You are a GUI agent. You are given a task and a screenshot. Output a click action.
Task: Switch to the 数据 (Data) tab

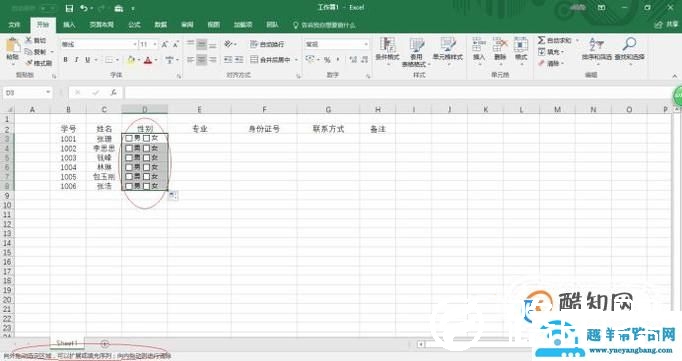tap(160, 25)
